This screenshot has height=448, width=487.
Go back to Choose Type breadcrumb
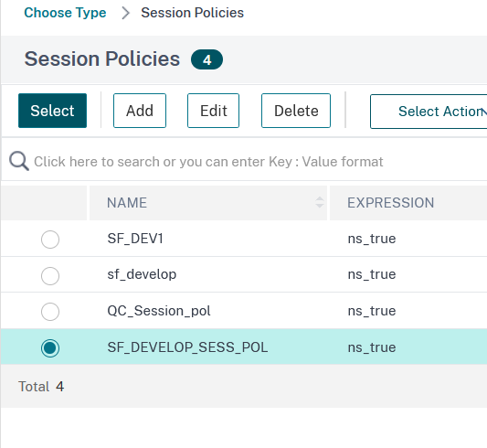65,13
